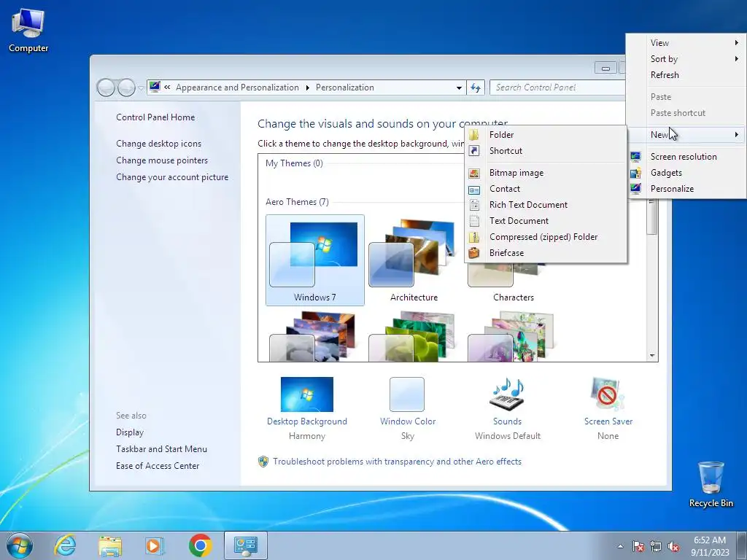Open the New submenu entry
The height and width of the screenshot is (560, 747).
tap(686, 135)
